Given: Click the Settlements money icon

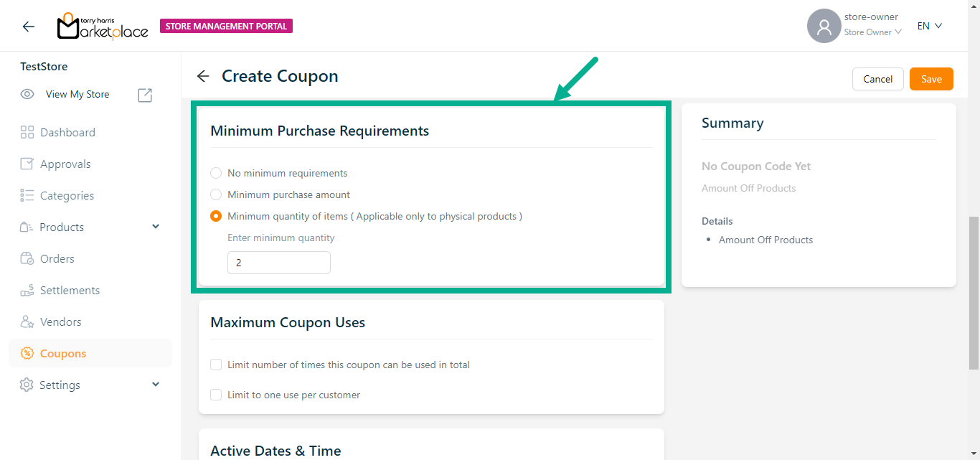Looking at the screenshot, I should 27,290.
